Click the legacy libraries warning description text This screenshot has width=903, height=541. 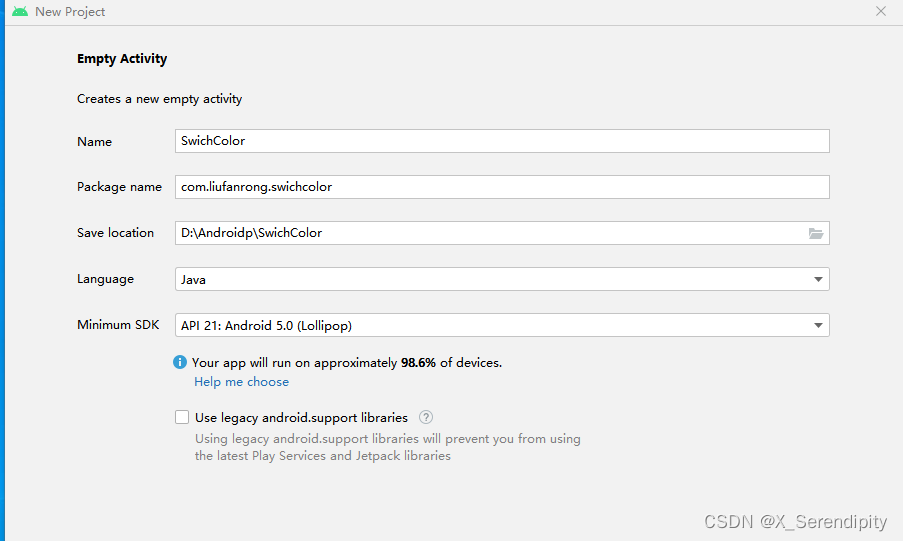388,447
